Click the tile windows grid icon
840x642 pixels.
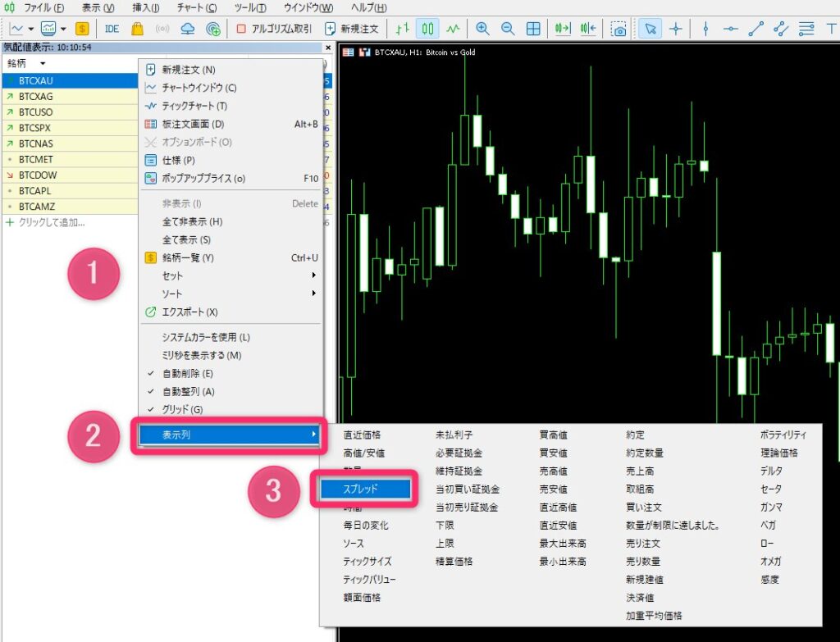(533, 29)
